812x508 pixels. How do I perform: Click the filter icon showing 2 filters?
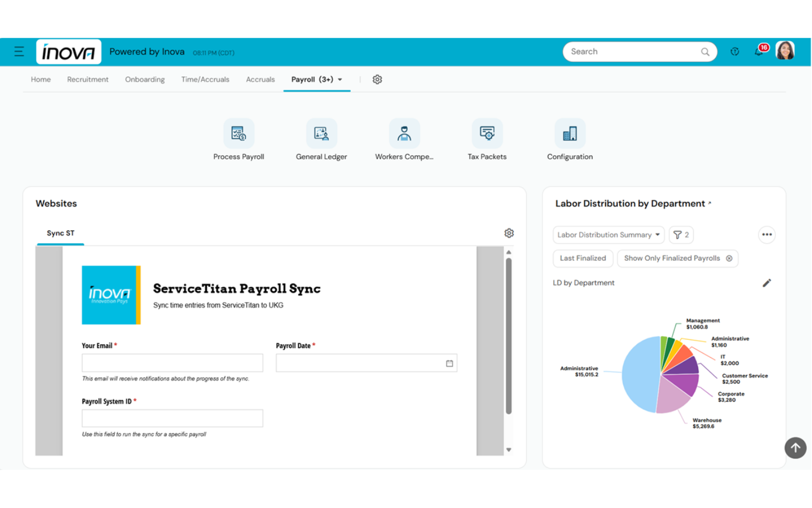(x=681, y=235)
